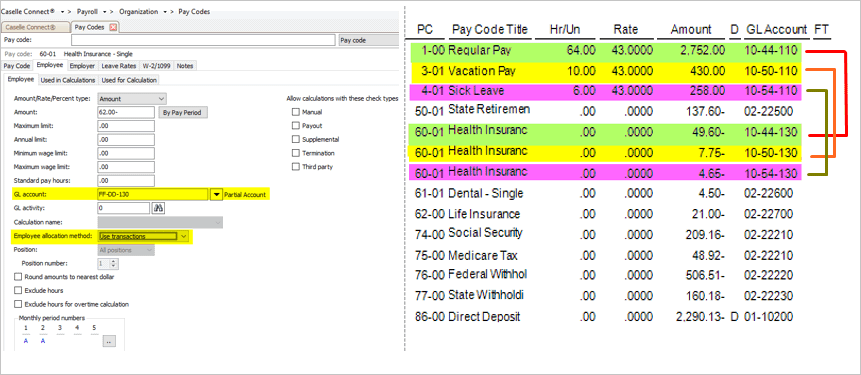Click the Standard pay hours field
The height and width of the screenshot is (375, 861).
pyautogui.click(x=126, y=181)
